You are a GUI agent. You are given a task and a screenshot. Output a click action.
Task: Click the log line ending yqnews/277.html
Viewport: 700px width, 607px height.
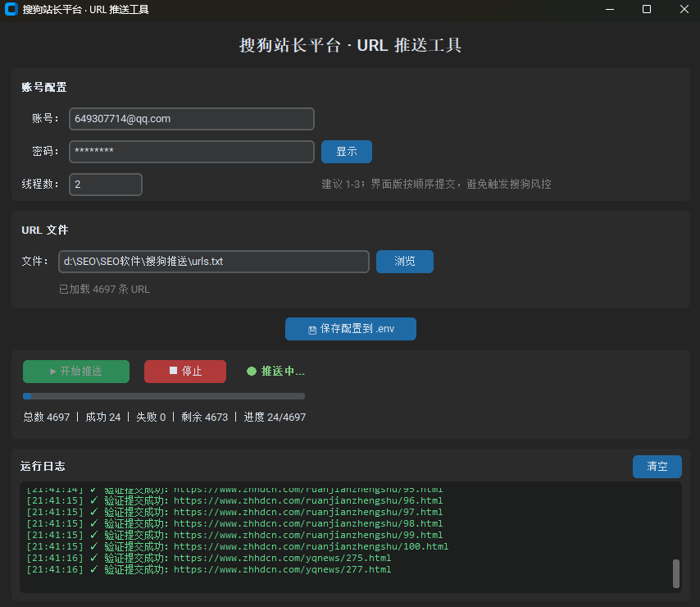pyautogui.click(x=208, y=569)
